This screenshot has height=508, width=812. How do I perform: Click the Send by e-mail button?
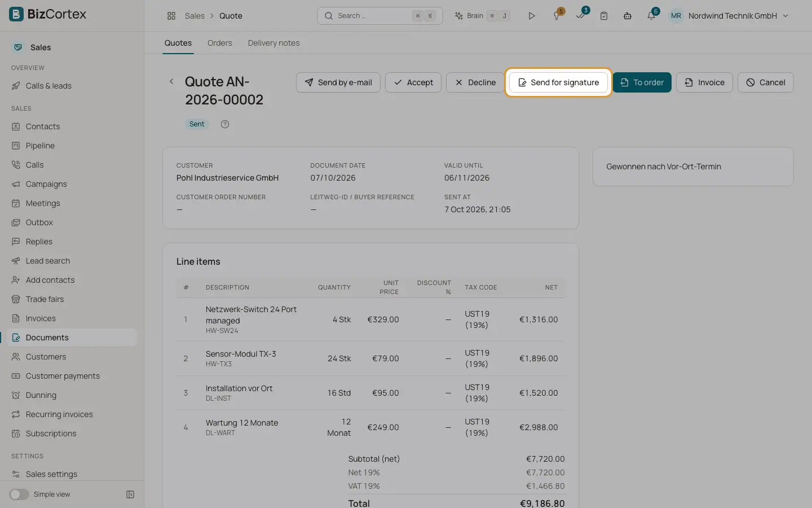(338, 82)
